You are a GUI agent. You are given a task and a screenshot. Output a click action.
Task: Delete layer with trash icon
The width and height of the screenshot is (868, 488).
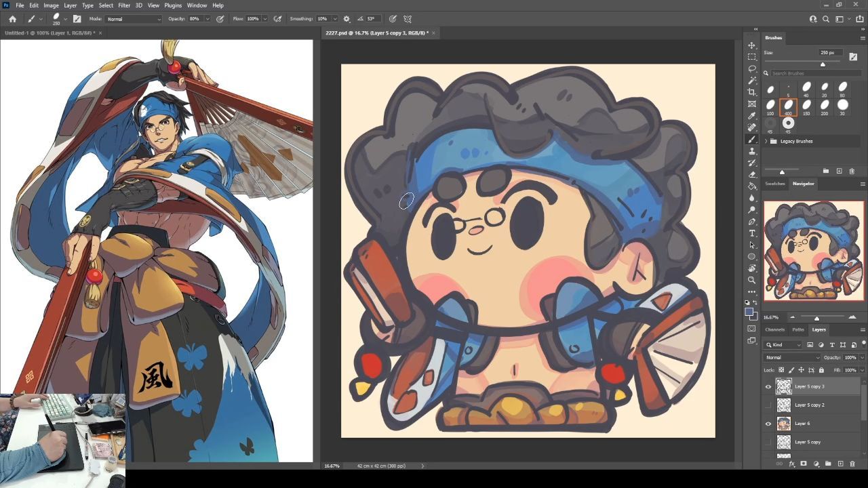pos(852,464)
